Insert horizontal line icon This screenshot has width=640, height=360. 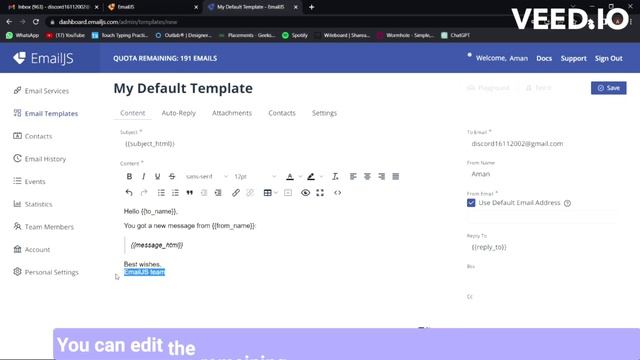coord(288,193)
